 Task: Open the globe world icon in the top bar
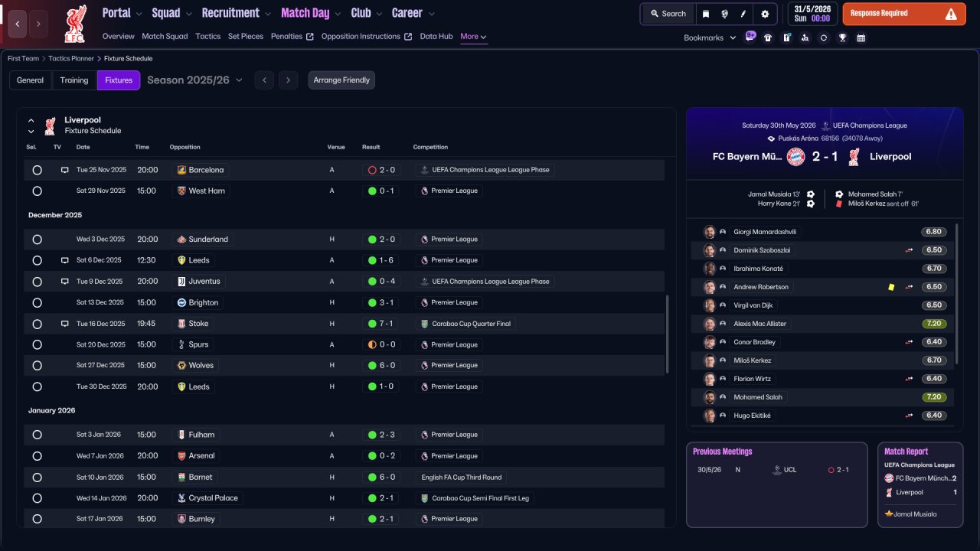pyautogui.click(x=724, y=14)
